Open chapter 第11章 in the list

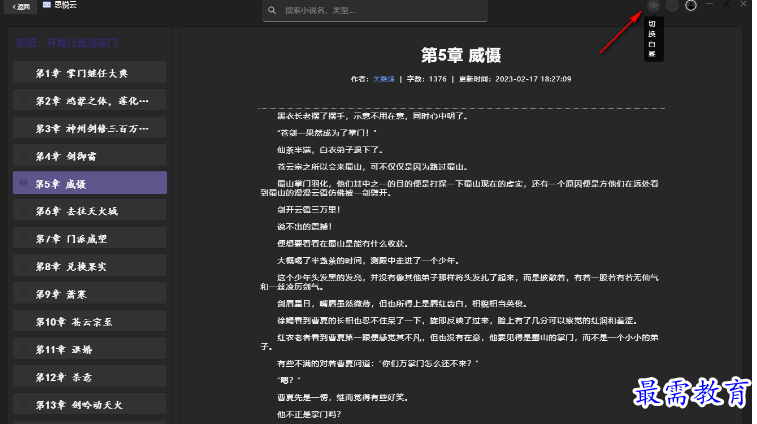click(90, 349)
